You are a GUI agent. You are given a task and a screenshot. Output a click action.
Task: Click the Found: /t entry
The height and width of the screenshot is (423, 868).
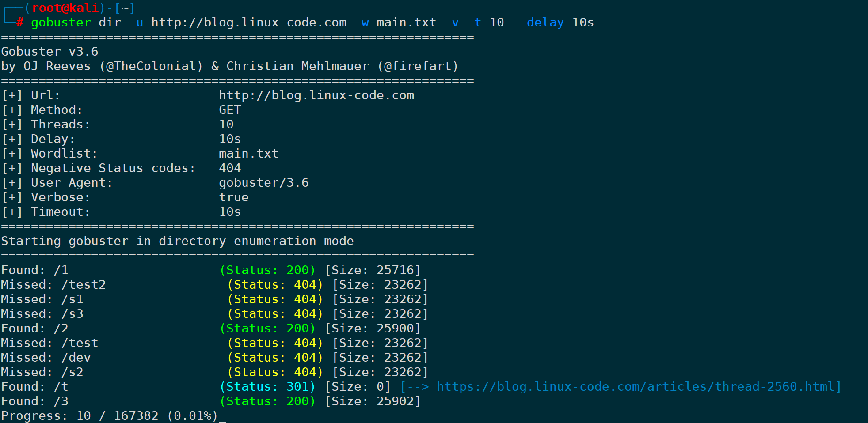point(34,387)
